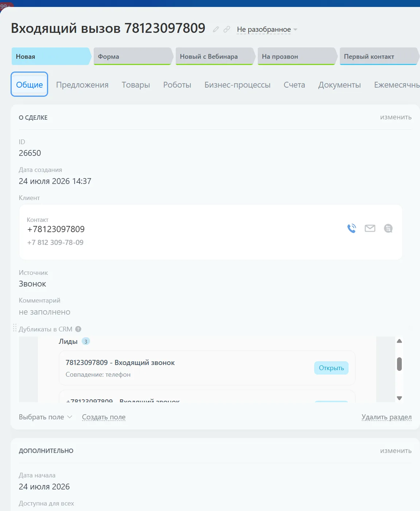
Task: Click the Совпадение: телефон text
Action: (98, 374)
